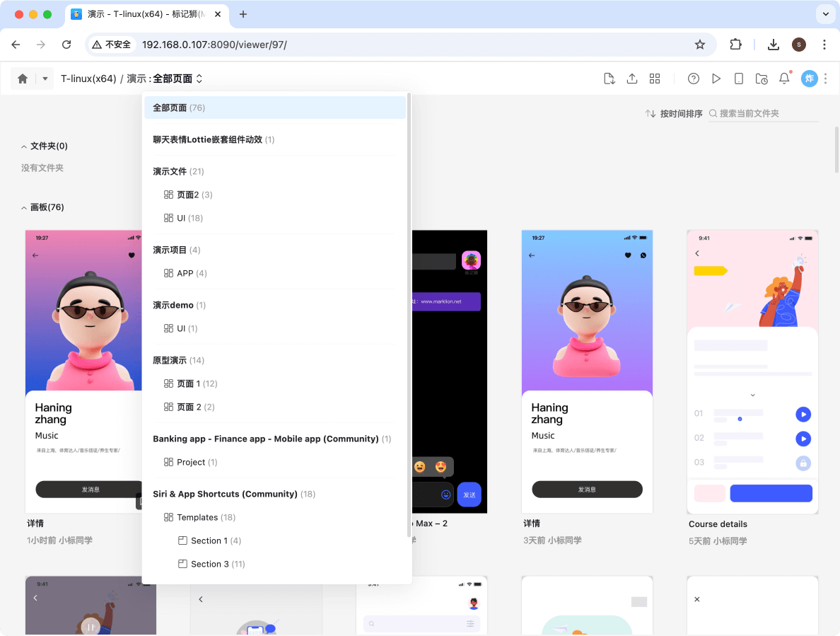This screenshot has width=840, height=636.
Task: Switch to grid view layout icon
Action: pos(655,79)
